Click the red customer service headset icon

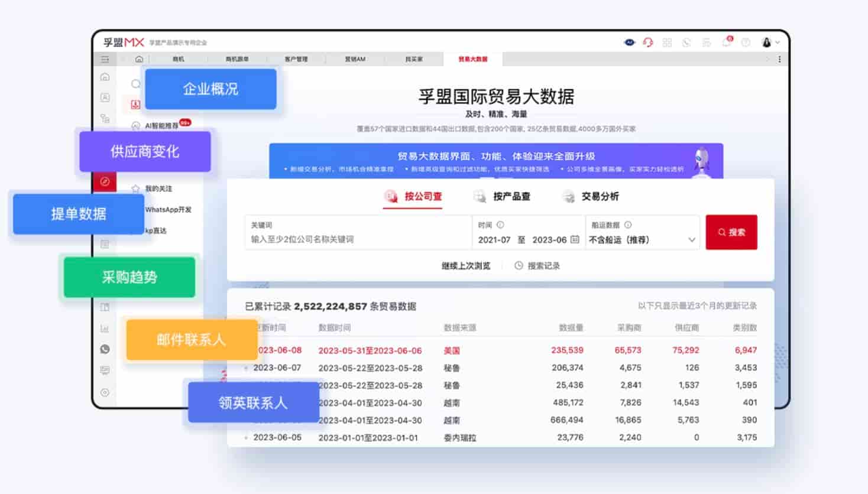(x=648, y=43)
